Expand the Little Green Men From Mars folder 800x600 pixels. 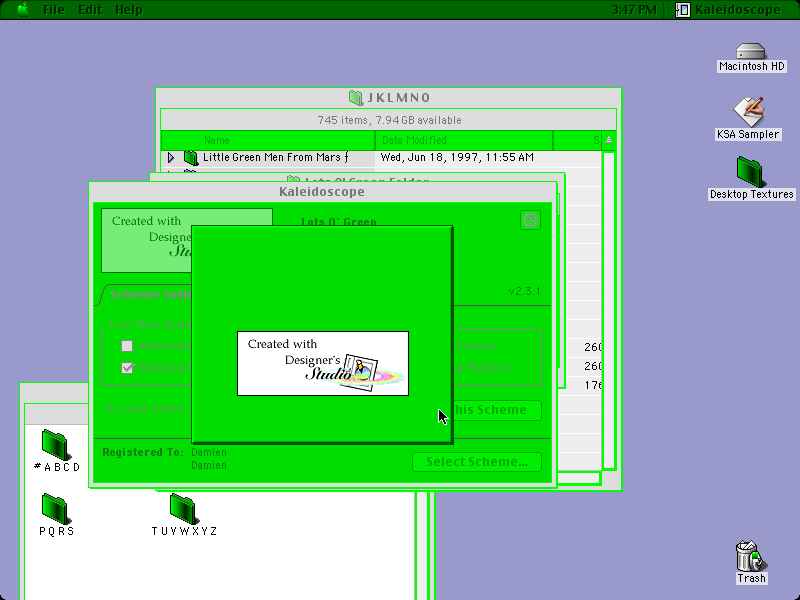point(171,158)
